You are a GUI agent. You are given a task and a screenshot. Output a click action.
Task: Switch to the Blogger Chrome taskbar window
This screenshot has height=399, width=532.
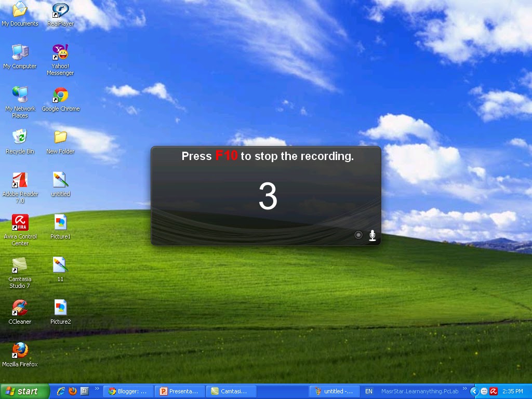tap(129, 391)
